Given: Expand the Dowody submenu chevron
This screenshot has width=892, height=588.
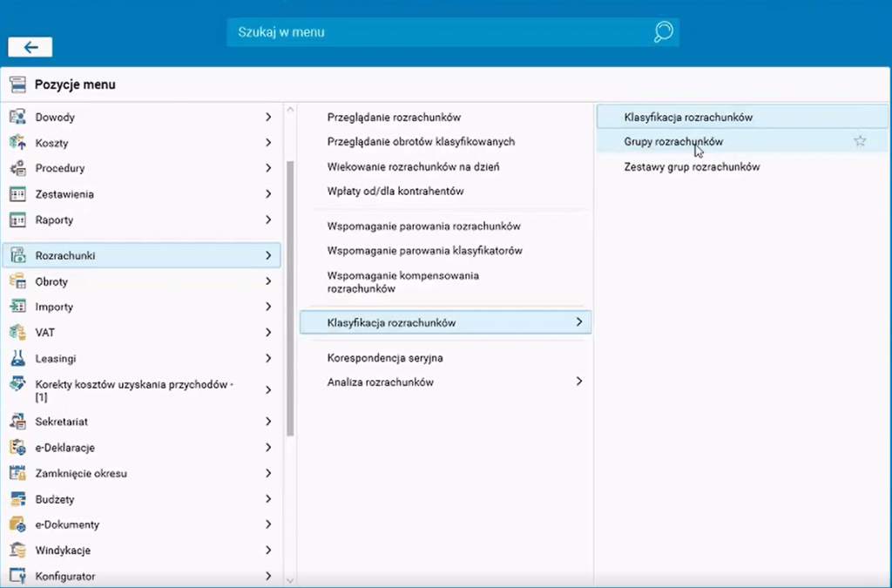Looking at the screenshot, I should pos(268,117).
